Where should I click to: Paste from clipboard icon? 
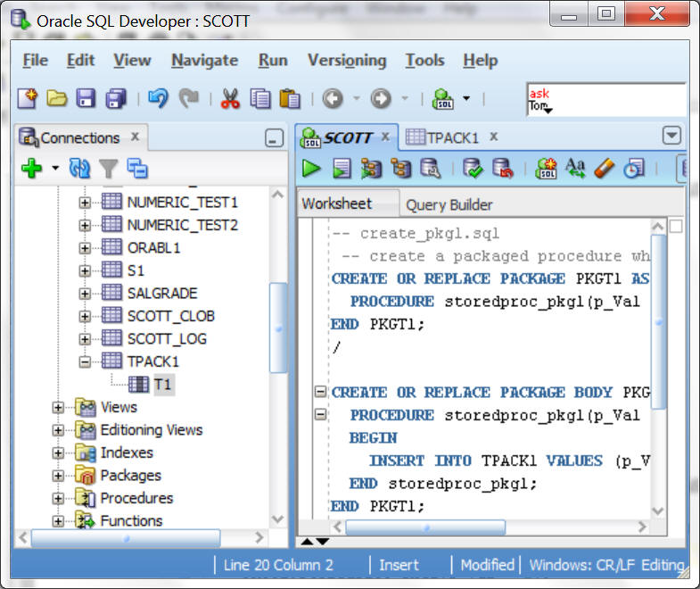tap(290, 99)
